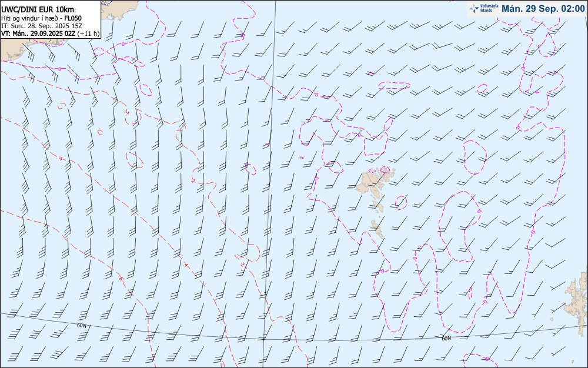
Task: Click the left '60N' latitude label
Action: [x=82, y=326]
